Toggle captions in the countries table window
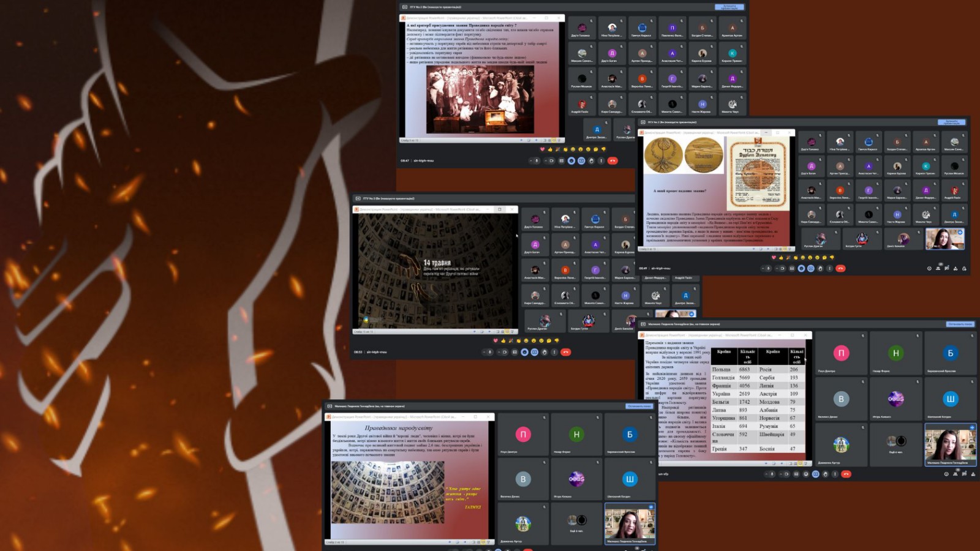This screenshot has width=980, height=551. pyautogui.click(x=796, y=474)
